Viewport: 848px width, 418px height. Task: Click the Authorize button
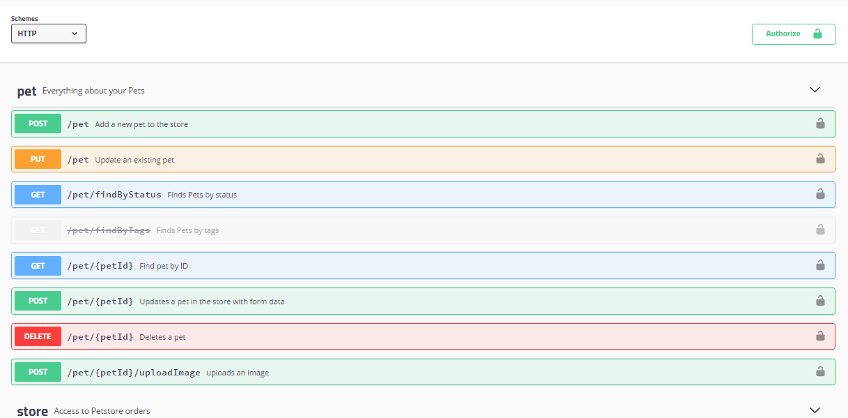(x=793, y=34)
